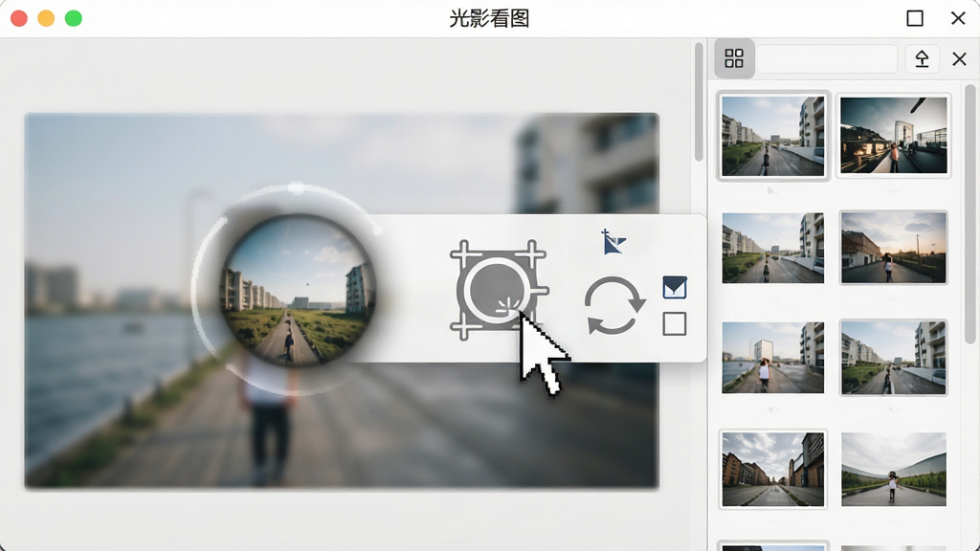Click the main viewer vertical scrollbar
Screen dimensions: 980x551
698,101
